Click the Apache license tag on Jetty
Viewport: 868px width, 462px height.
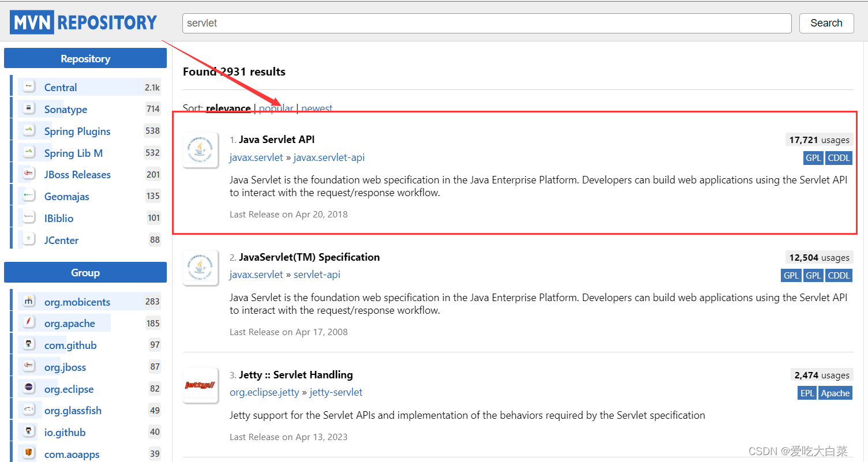pyautogui.click(x=835, y=393)
